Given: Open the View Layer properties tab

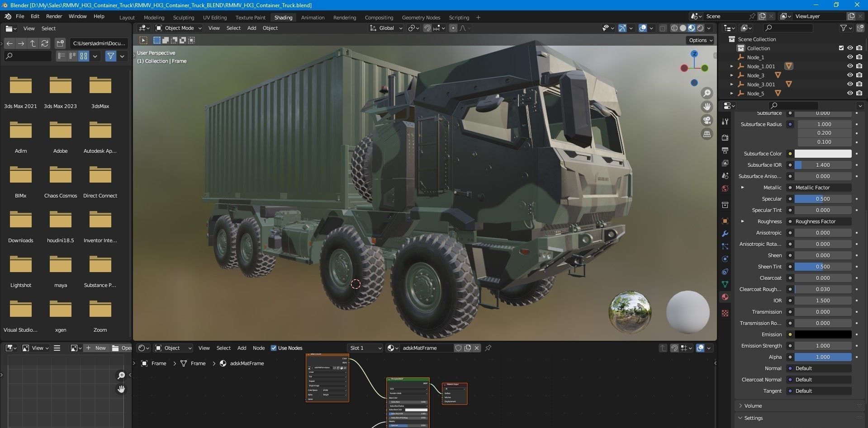Looking at the screenshot, I should coord(725,163).
